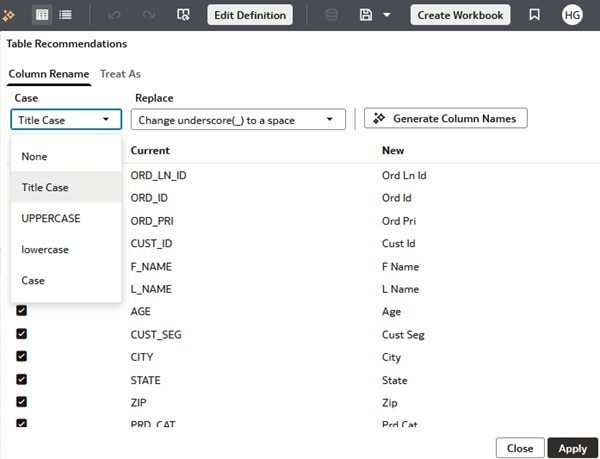
Task: Open the HG user profile avatar
Action: tap(572, 15)
